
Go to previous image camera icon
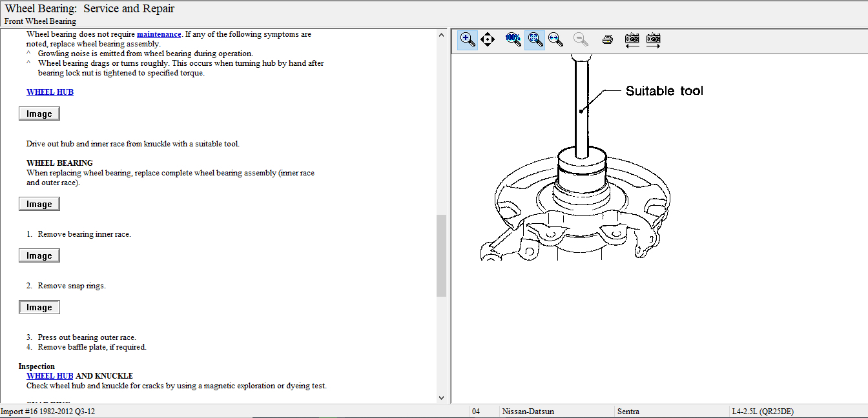pos(632,39)
